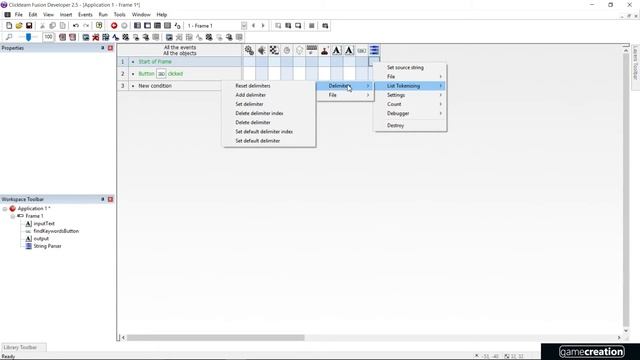Click New condition in row 3
Viewport: 640px width, 360px height.
click(155, 86)
